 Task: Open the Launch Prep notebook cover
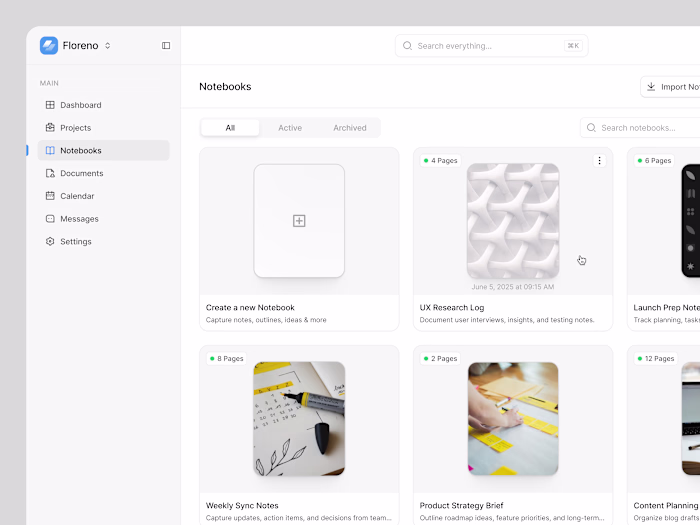point(691,221)
